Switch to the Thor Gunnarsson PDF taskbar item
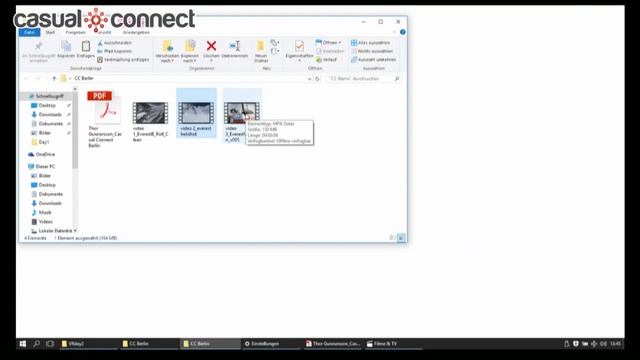The height and width of the screenshot is (360, 640). click(333, 344)
